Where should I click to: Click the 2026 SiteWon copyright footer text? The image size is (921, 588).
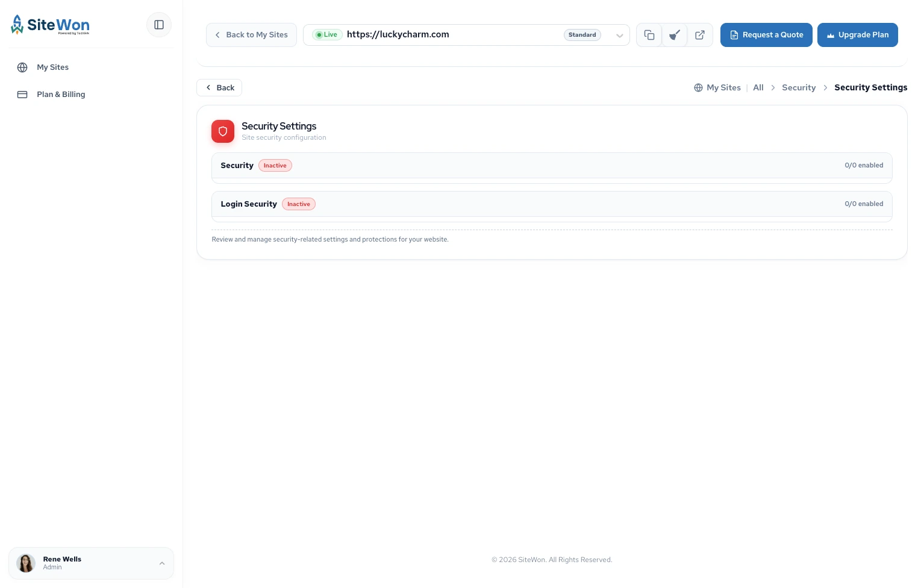click(552, 560)
